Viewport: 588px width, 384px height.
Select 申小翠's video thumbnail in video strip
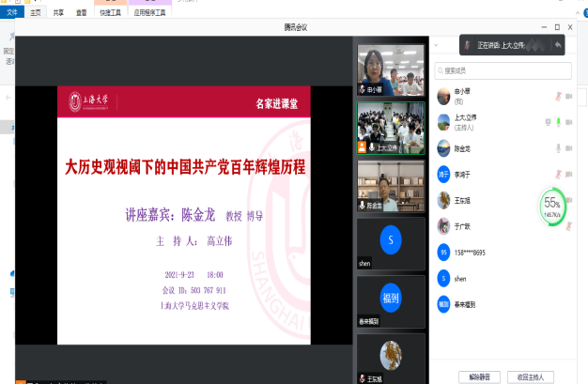click(390, 69)
